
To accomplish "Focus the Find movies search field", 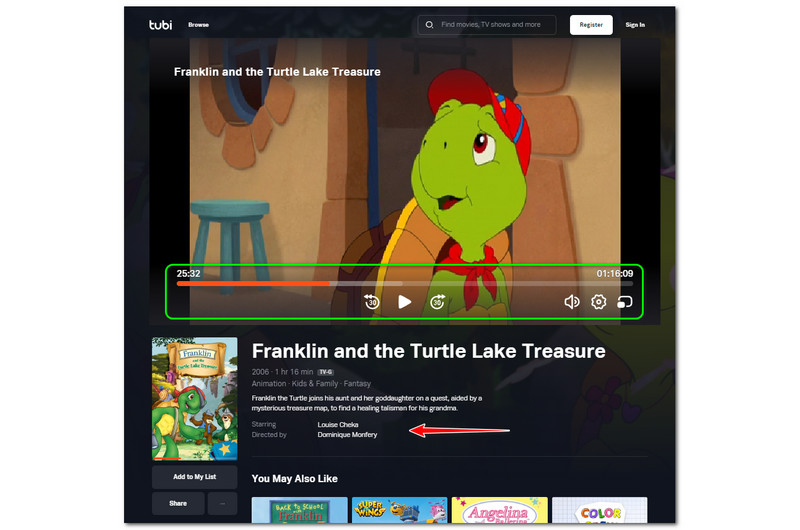I will [x=487, y=24].
